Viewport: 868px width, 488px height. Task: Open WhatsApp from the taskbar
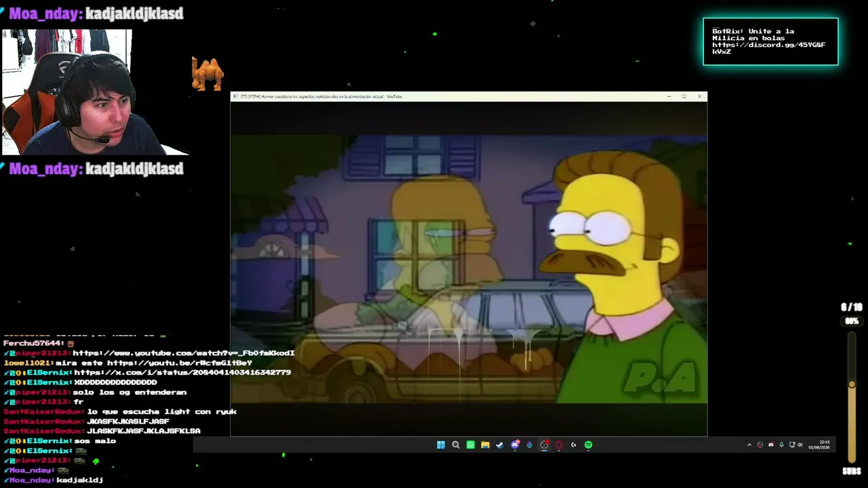point(471,445)
